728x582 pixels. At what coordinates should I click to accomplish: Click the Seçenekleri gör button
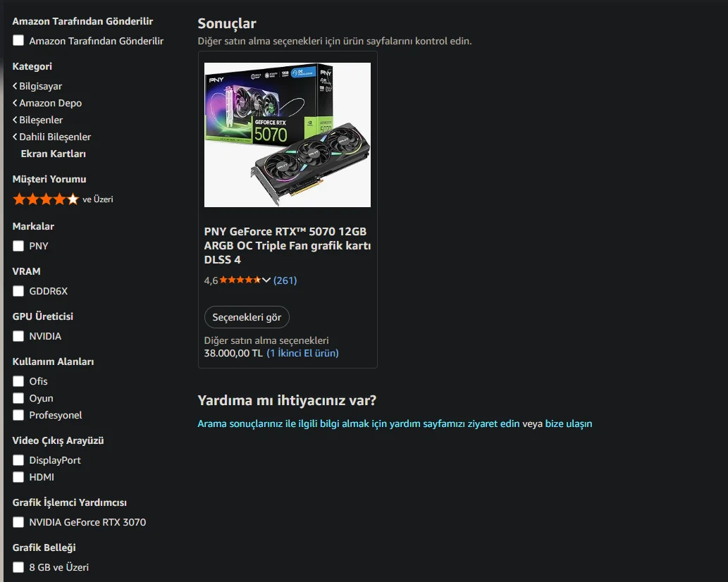click(247, 318)
